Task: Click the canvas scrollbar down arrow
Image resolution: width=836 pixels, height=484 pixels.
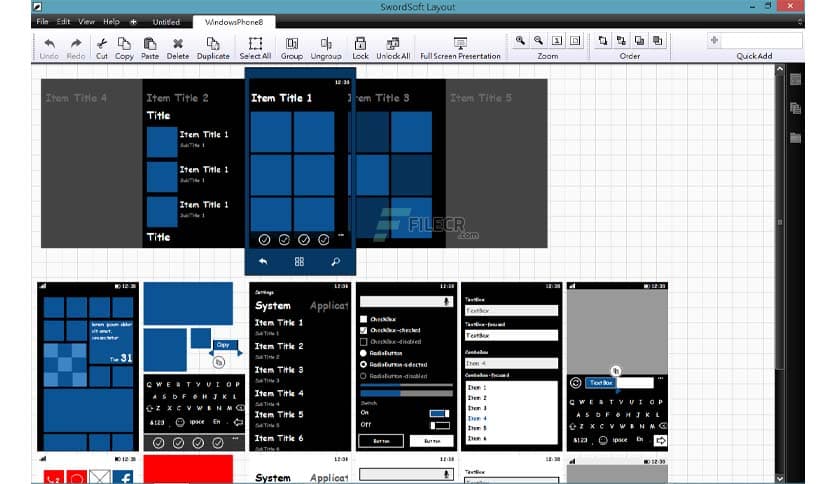Action: (779, 479)
